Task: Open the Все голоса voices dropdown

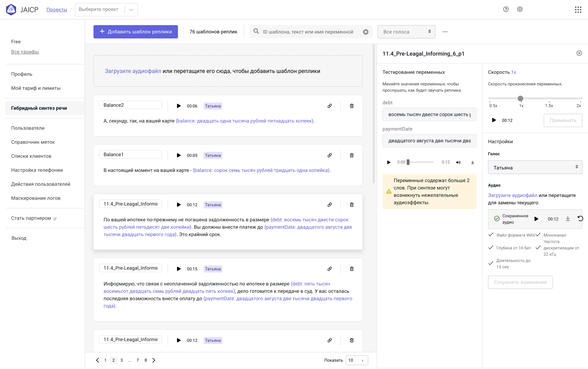Action: click(x=406, y=31)
